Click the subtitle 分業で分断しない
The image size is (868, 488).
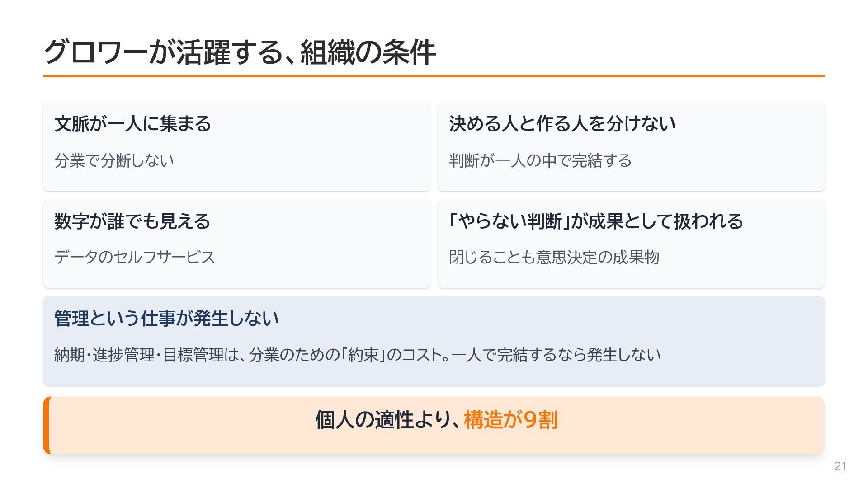114,160
